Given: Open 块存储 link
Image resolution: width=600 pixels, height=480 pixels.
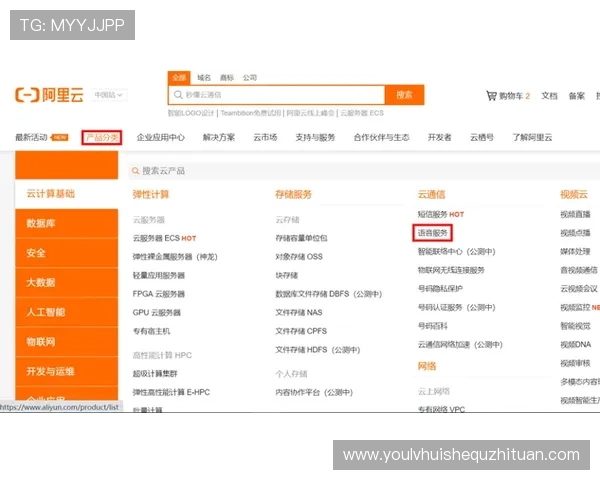Looking at the screenshot, I should click(287, 275).
